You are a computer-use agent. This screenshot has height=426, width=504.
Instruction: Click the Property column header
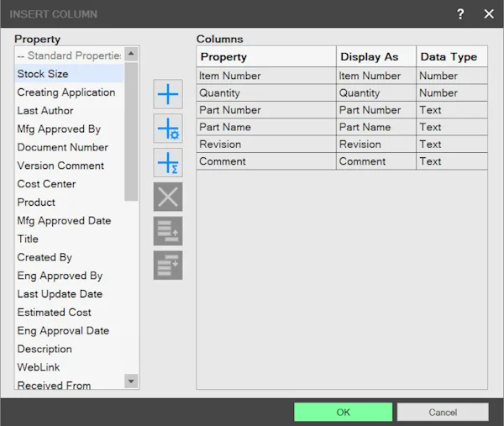[266, 56]
